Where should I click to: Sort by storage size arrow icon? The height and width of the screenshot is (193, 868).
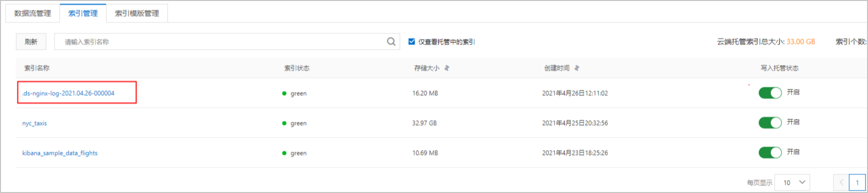(x=447, y=68)
